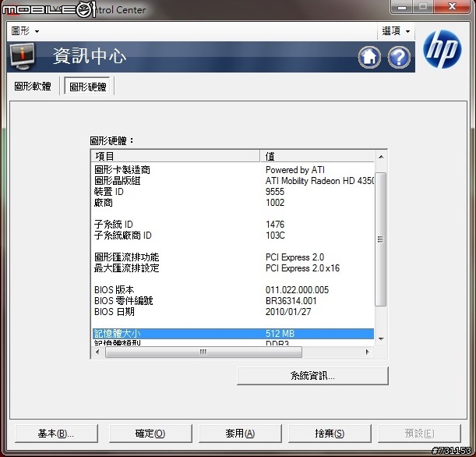476x457 pixels.
Task: Confirm with 確定(O) button
Action: [150, 434]
